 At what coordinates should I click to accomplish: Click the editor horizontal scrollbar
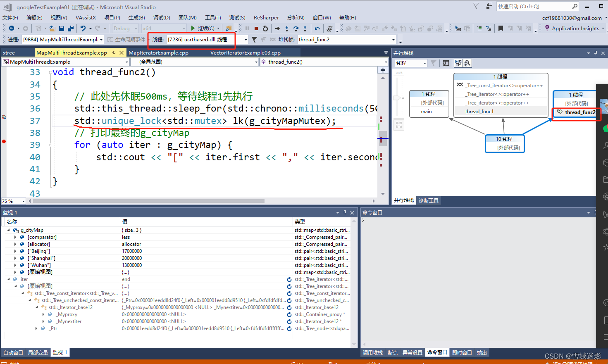[x=149, y=201]
